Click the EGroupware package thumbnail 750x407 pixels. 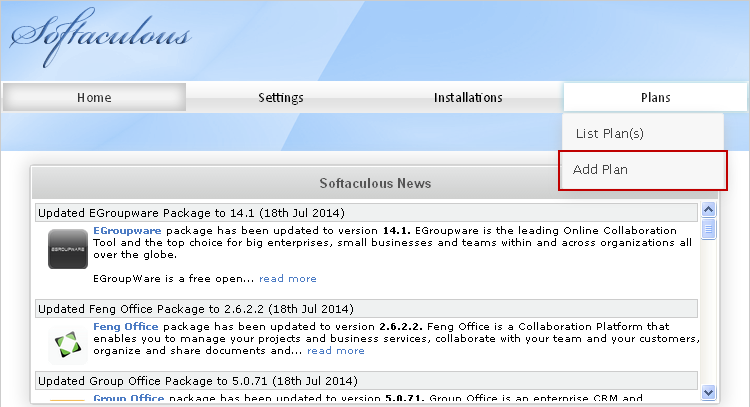(x=68, y=249)
